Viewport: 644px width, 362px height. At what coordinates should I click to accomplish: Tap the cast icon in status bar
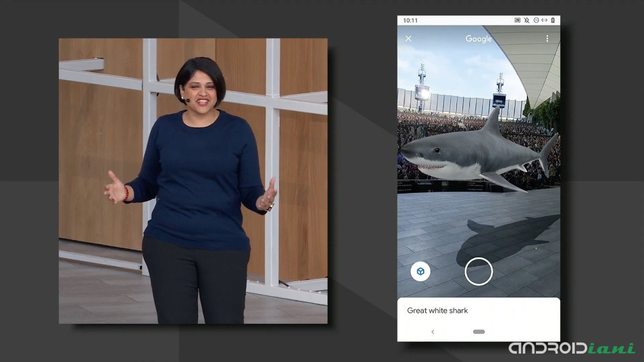pos(517,20)
